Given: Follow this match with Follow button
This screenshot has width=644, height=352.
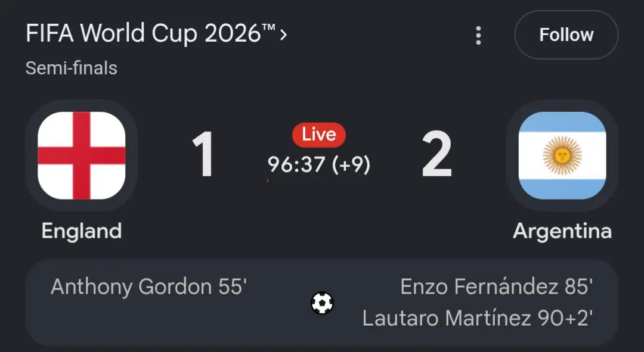Looking at the screenshot, I should [566, 35].
